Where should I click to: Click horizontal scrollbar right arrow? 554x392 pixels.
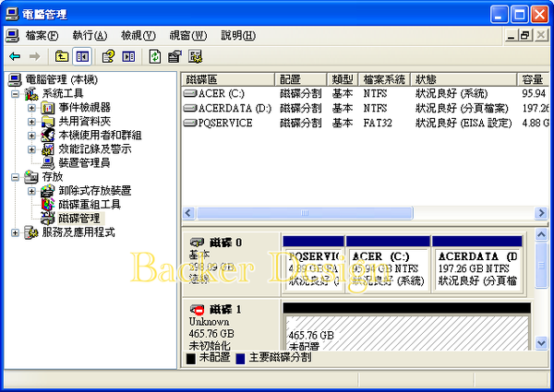point(541,213)
